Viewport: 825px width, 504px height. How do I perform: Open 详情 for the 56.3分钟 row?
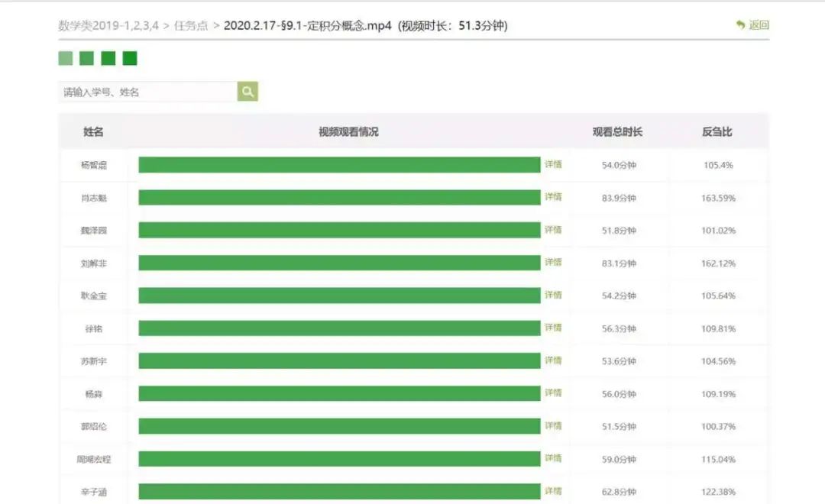(553, 328)
